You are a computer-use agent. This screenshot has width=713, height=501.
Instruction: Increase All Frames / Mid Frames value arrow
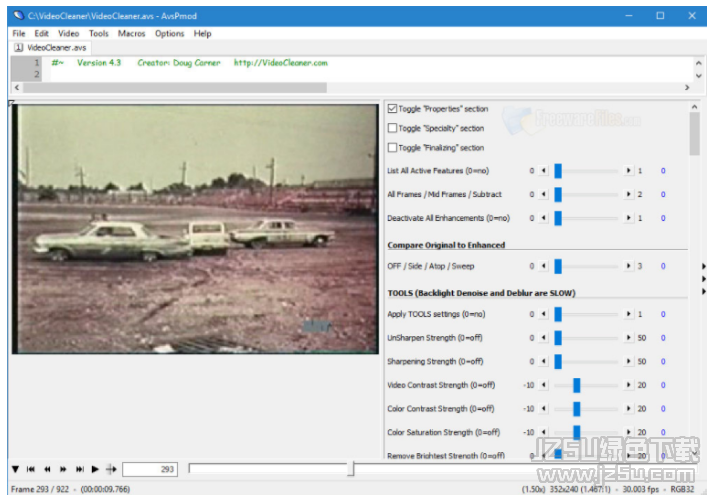(628, 195)
